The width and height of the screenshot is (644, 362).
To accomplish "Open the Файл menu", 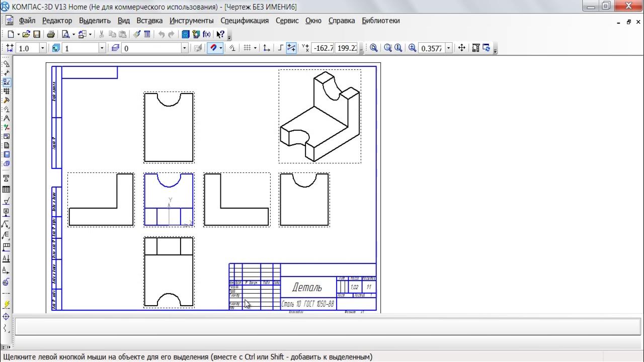I will (x=27, y=21).
